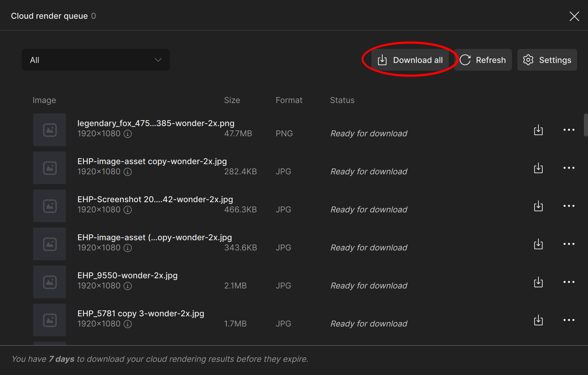
Task: Click the vertical scrollbar of the queue list
Action: tap(586, 125)
